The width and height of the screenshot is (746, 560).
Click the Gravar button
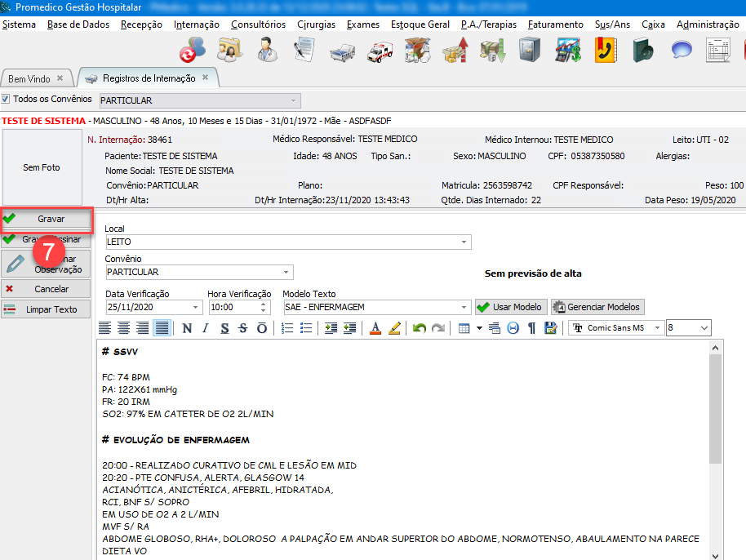47,219
